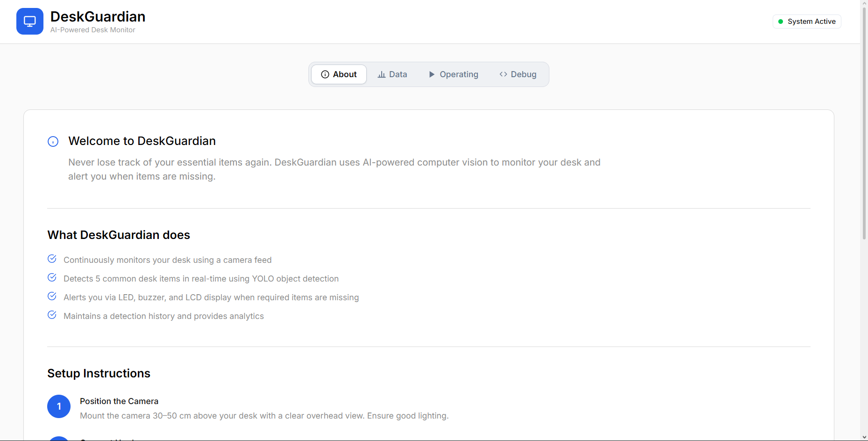Image resolution: width=868 pixels, height=441 pixels.
Task: Click the What DeskGuardian does heading
Action: tap(119, 235)
